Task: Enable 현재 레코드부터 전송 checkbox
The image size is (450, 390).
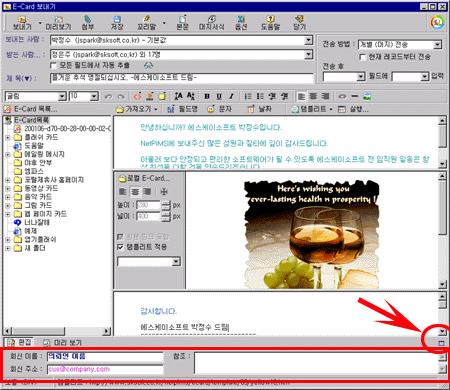Action: (x=362, y=57)
